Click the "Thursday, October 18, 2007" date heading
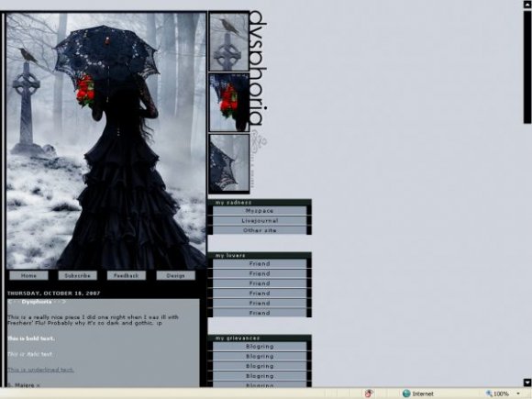This screenshot has width=532, height=399. coord(54,294)
